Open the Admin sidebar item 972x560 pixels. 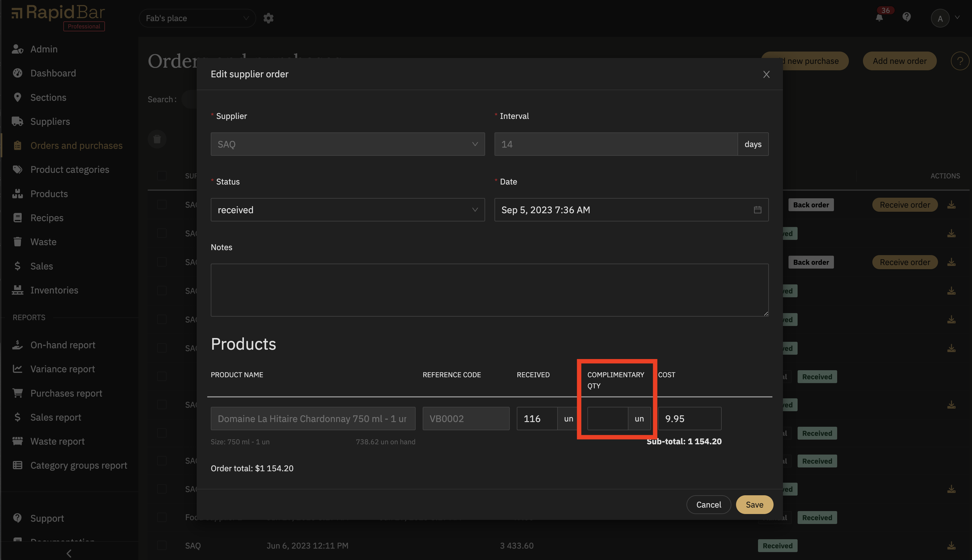(x=43, y=49)
